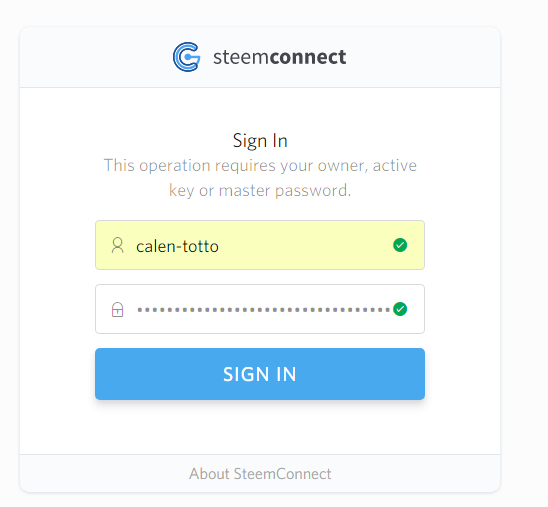548x507 pixels.
Task: Click the blue SIGN IN button
Action: pos(260,374)
